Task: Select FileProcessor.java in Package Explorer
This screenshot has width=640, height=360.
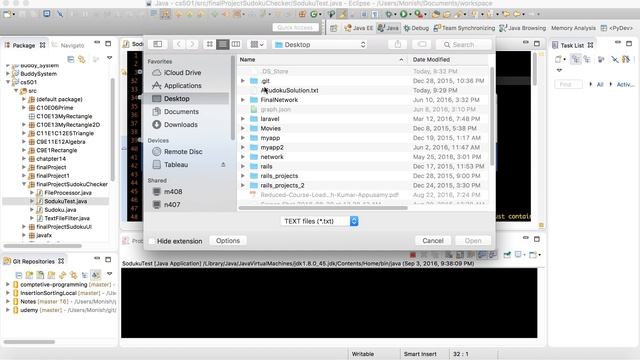Action: click(68, 193)
